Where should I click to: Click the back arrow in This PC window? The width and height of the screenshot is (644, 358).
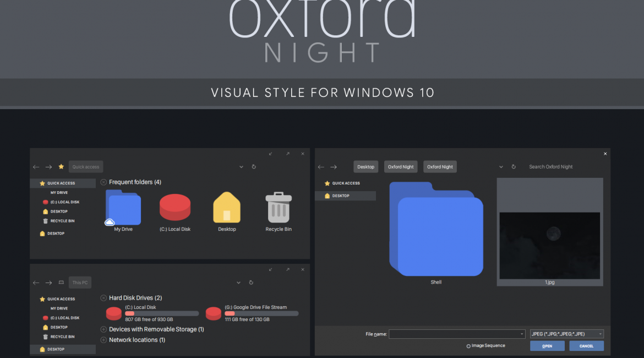click(36, 283)
